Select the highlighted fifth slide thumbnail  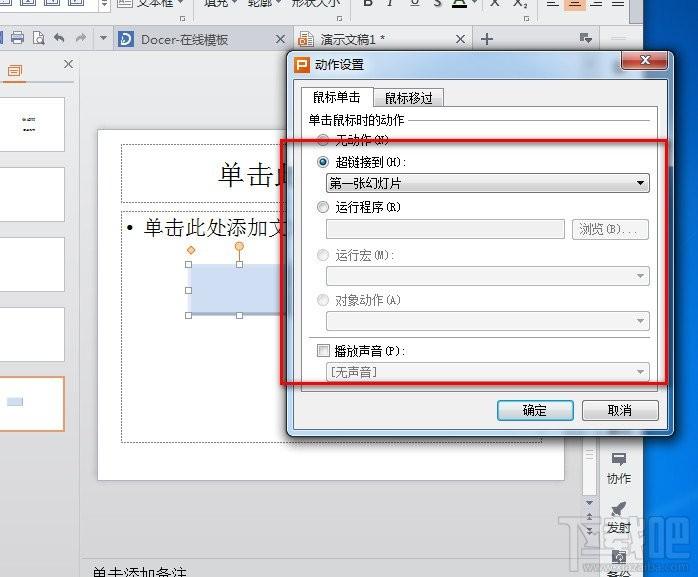(32, 404)
